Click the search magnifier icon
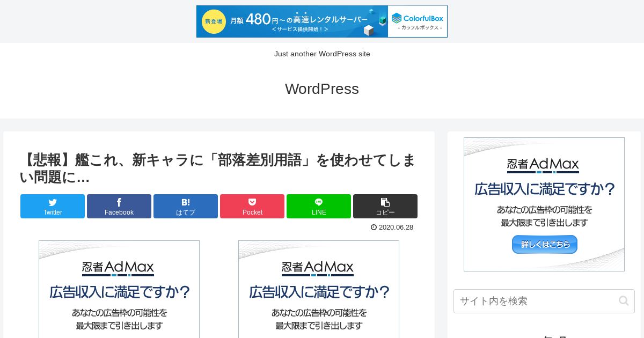The image size is (644, 338). click(x=624, y=301)
